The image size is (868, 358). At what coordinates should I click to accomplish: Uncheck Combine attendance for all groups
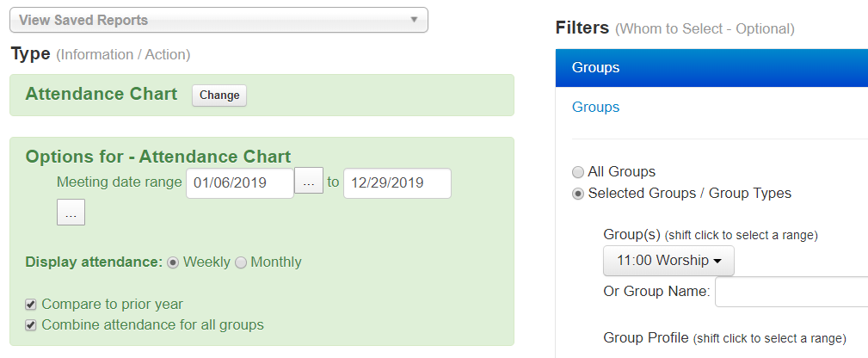click(31, 325)
